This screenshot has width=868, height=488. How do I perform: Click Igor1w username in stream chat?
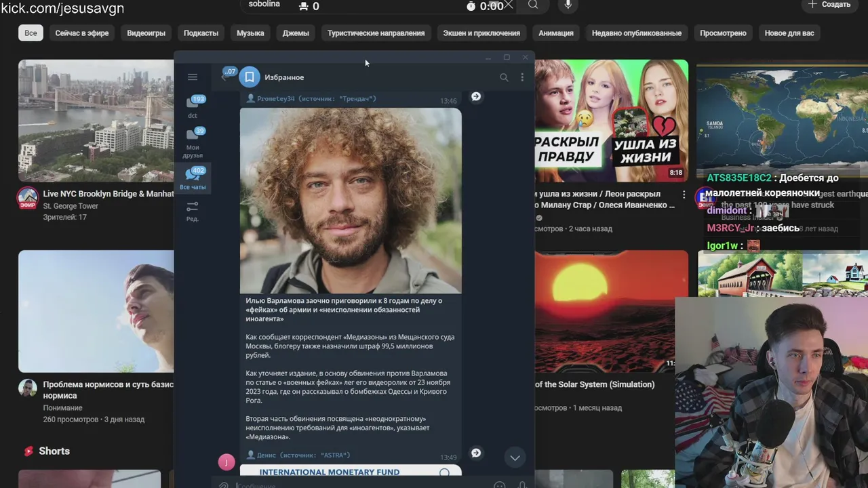tap(722, 245)
